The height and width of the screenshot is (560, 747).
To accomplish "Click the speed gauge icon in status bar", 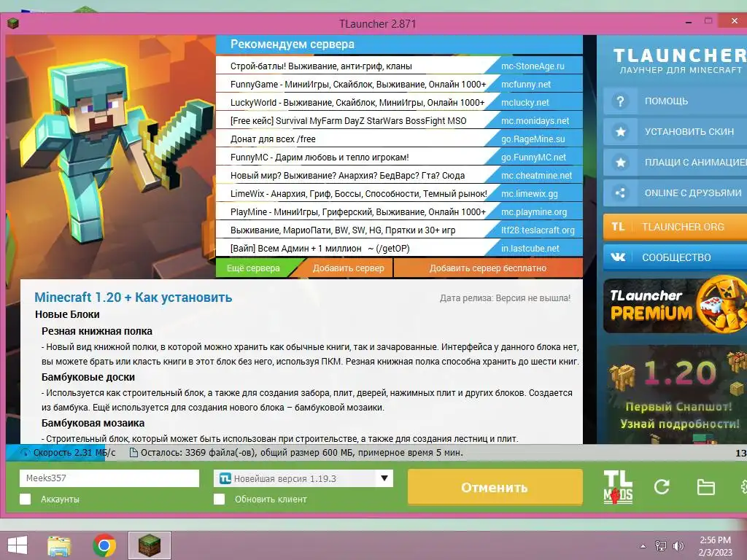I will 25,452.
